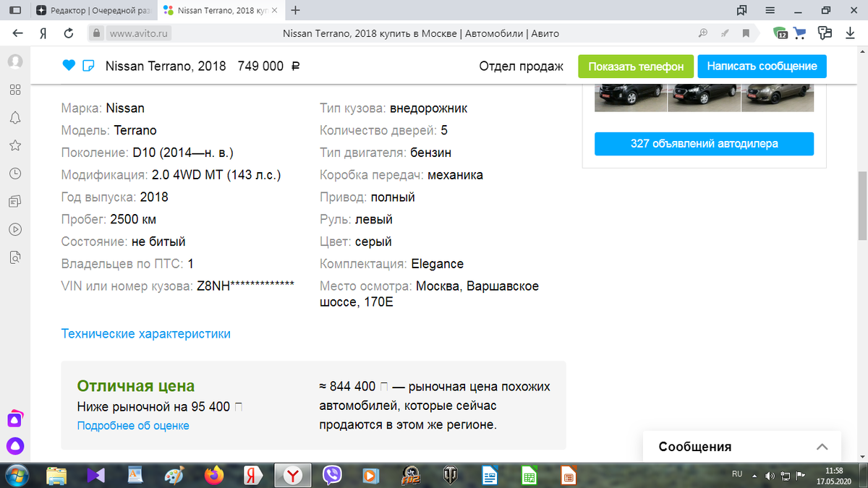The image size is (868, 488).
Task: Open video play icon in the sidebar
Action: [14, 229]
